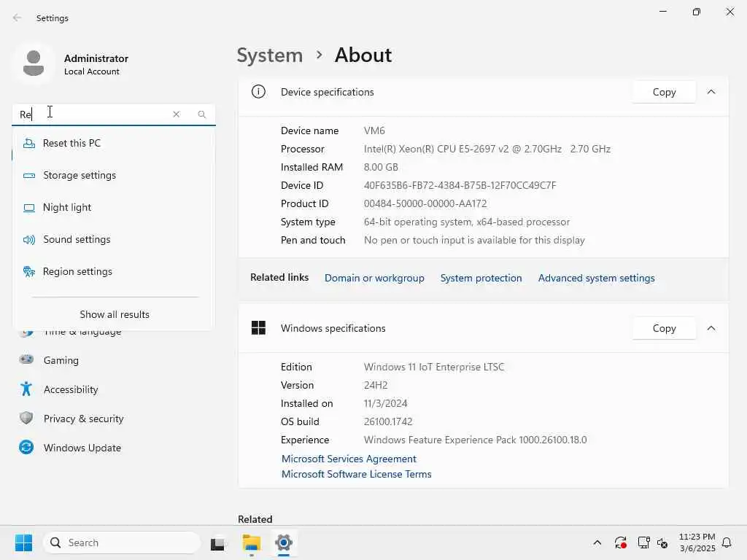This screenshot has width=747, height=560.
Task: Click the Region settings globe icon
Action: point(29,271)
